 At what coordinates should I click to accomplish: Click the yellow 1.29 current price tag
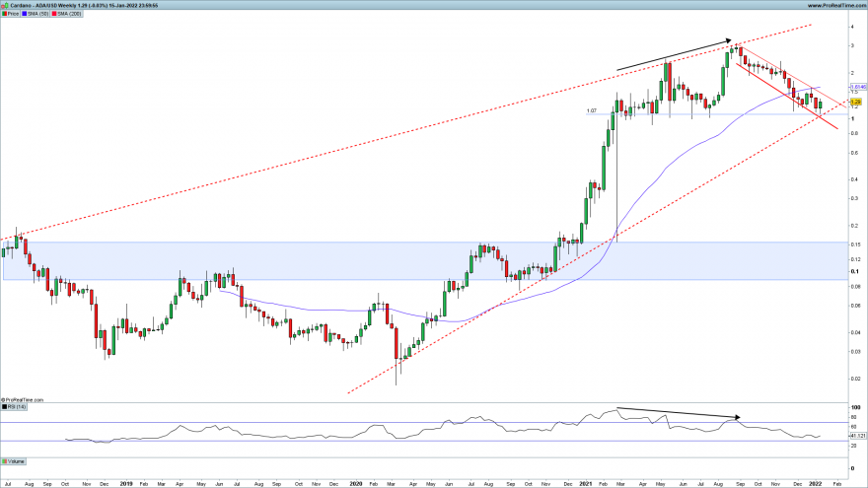(856, 102)
